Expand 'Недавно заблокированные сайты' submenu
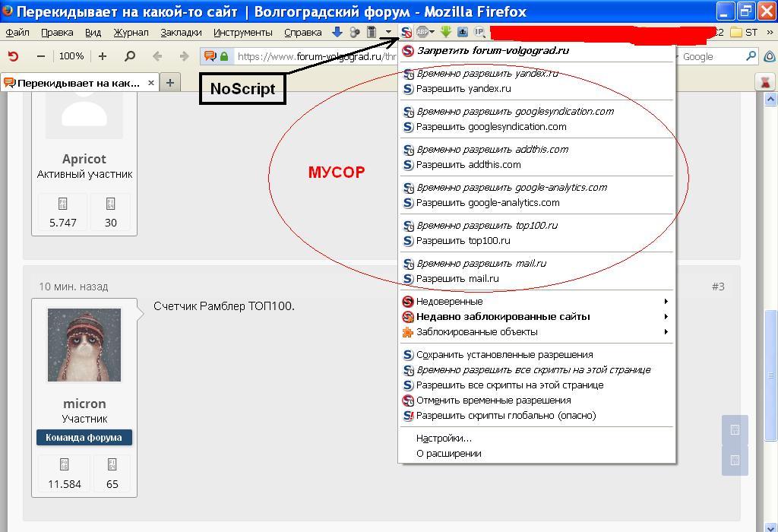The width and height of the screenshot is (778, 532). (x=537, y=317)
